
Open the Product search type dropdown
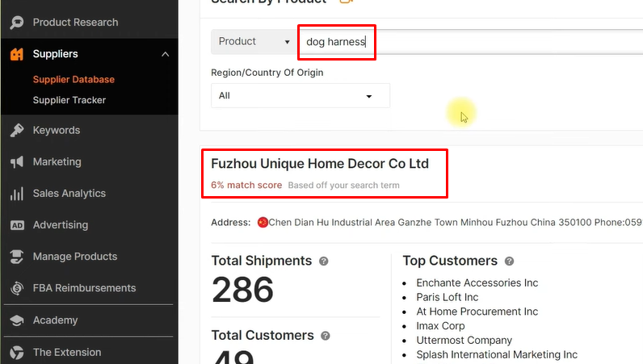[254, 41]
